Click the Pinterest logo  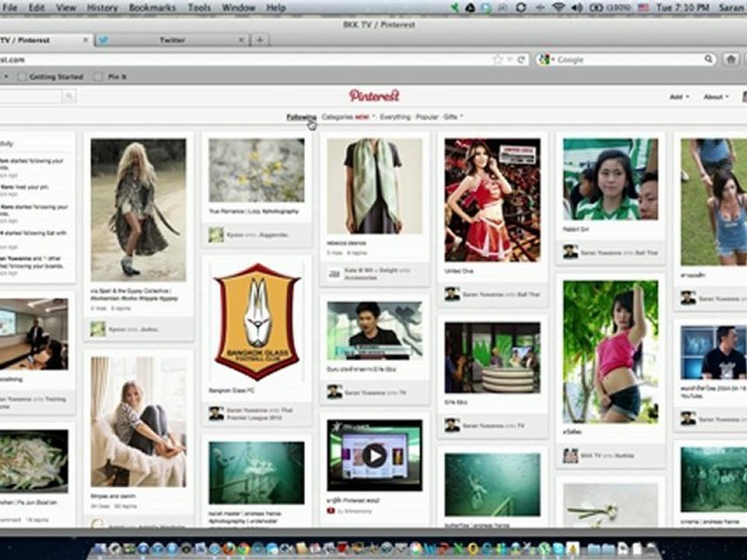374,96
